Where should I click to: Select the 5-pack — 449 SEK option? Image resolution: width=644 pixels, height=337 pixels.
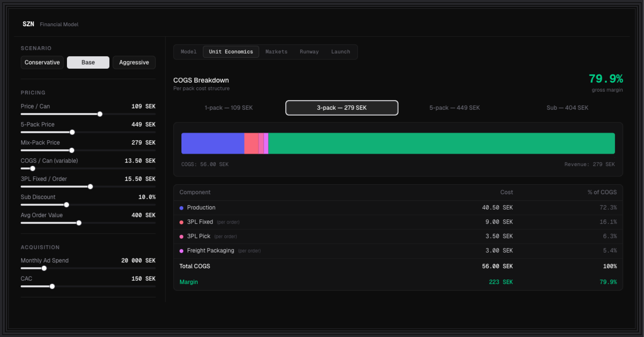tap(454, 108)
